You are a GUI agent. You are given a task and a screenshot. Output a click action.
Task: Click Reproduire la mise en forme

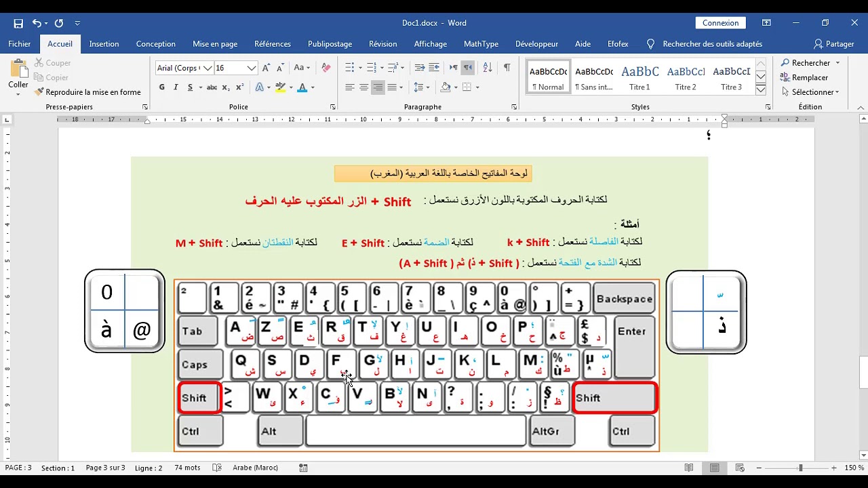[x=87, y=92]
